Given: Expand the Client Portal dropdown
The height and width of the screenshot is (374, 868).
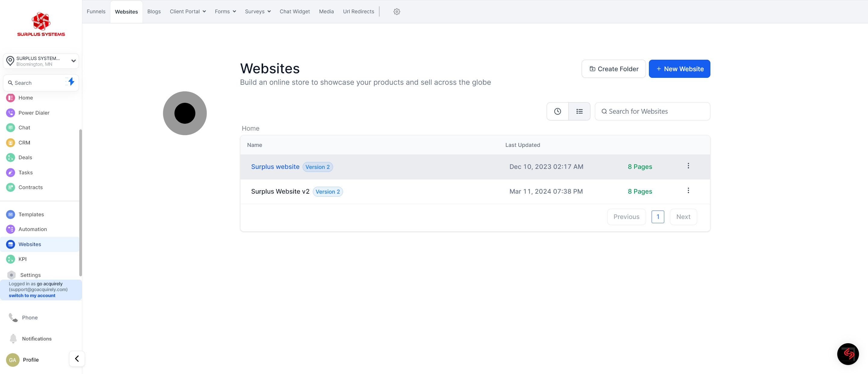Looking at the screenshot, I should tap(188, 11).
